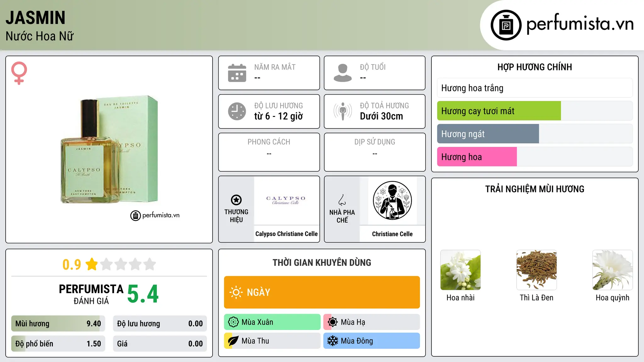Select the Mùa Xuân season bar
This screenshot has height=362, width=644.
point(272,322)
